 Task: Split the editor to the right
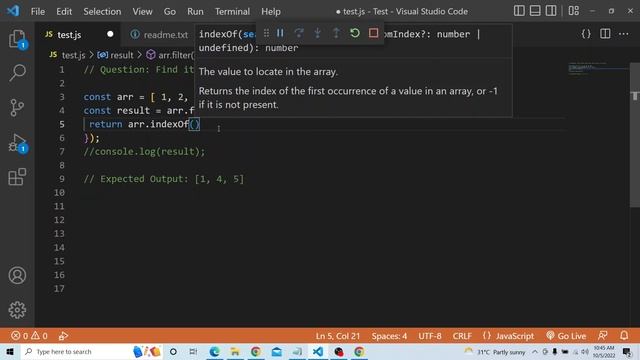click(x=605, y=34)
